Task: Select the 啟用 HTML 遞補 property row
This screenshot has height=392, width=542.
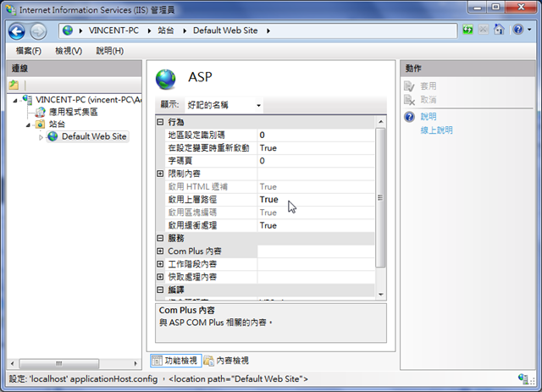Action: [269, 186]
